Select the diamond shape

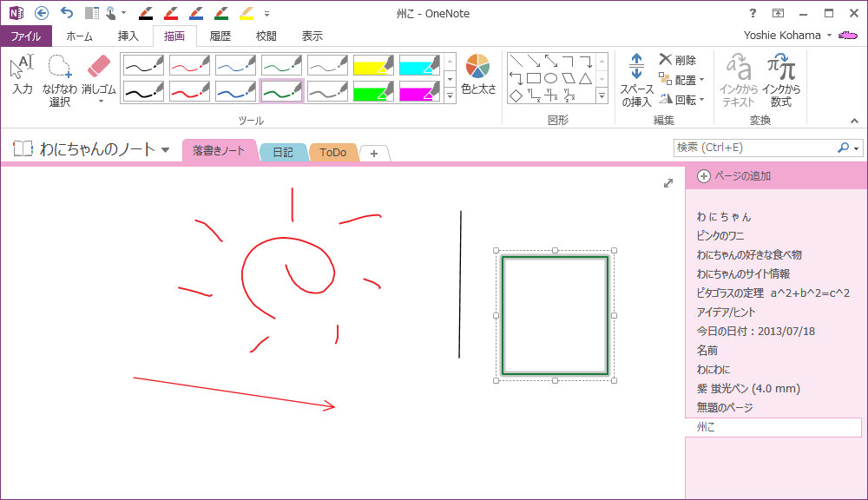[x=516, y=95]
